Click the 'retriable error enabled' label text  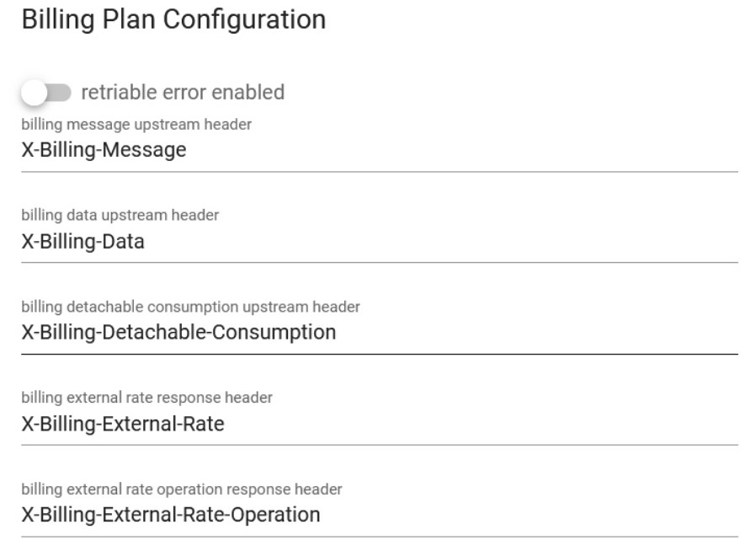[x=182, y=92]
